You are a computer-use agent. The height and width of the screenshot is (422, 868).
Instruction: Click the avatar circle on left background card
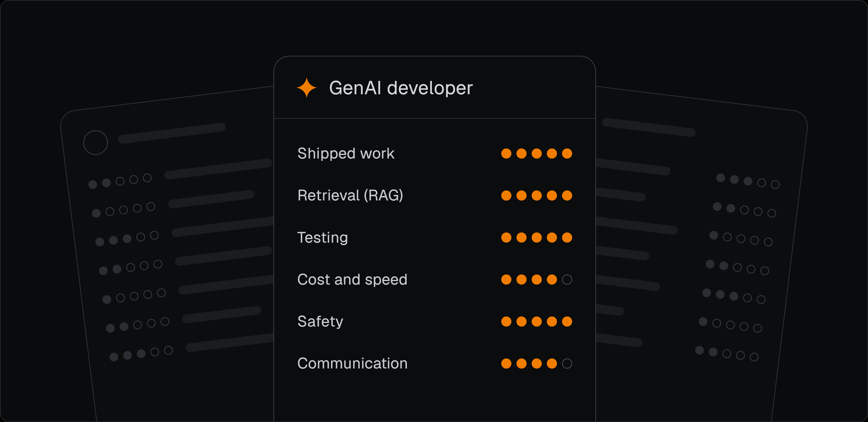point(96,143)
